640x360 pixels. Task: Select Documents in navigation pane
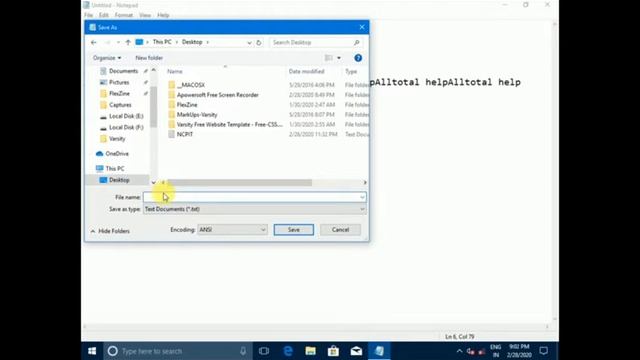coord(123,71)
